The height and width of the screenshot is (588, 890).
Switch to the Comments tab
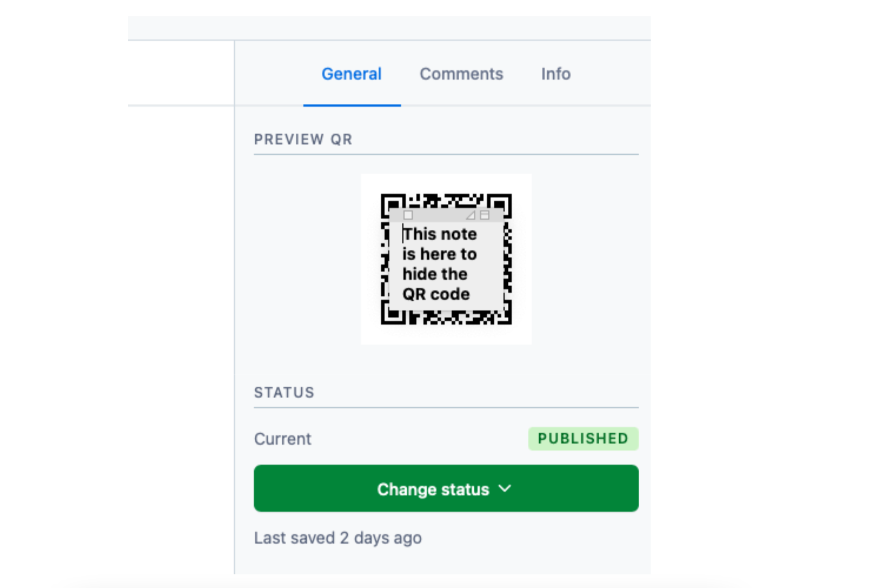(461, 74)
